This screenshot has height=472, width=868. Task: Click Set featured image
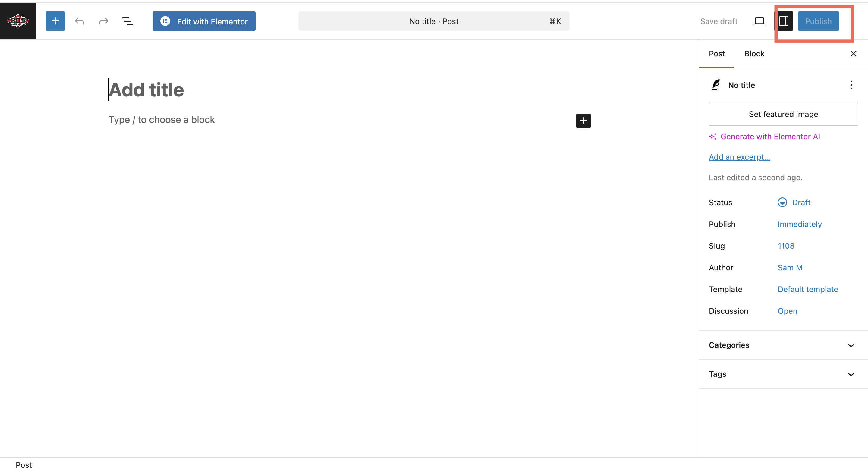[x=783, y=114]
